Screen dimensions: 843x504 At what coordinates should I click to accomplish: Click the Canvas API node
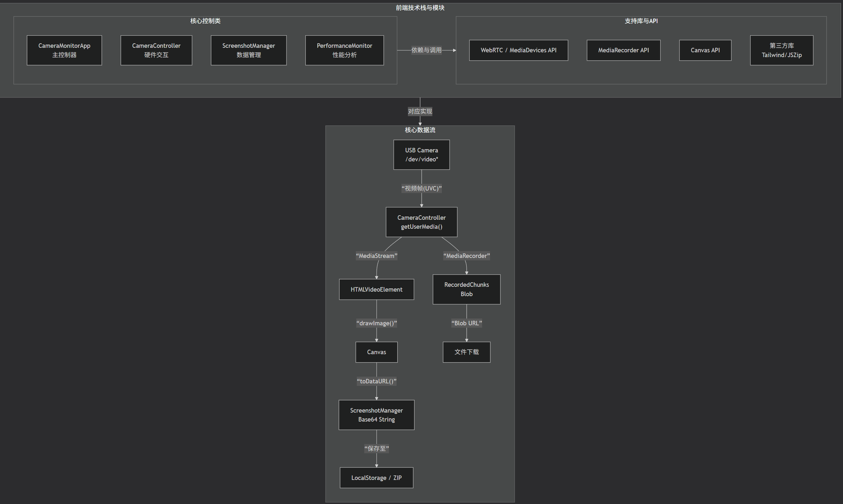[705, 50]
